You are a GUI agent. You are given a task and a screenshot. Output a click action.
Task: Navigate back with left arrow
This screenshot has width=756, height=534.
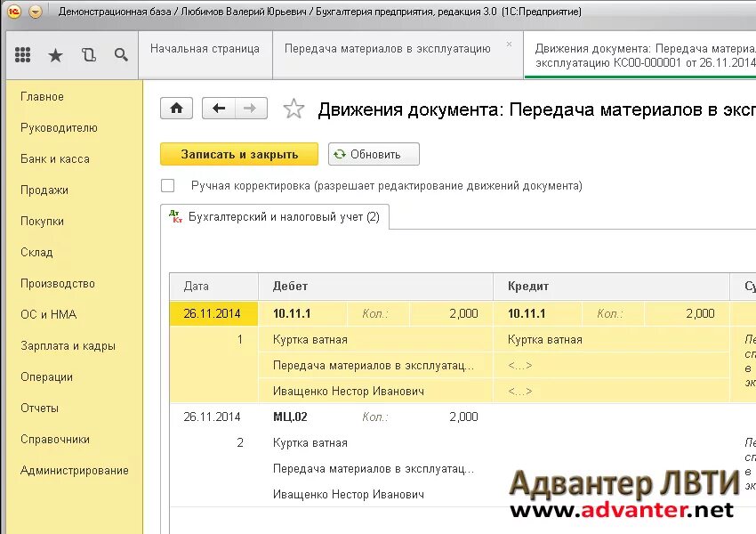coord(219,108)
